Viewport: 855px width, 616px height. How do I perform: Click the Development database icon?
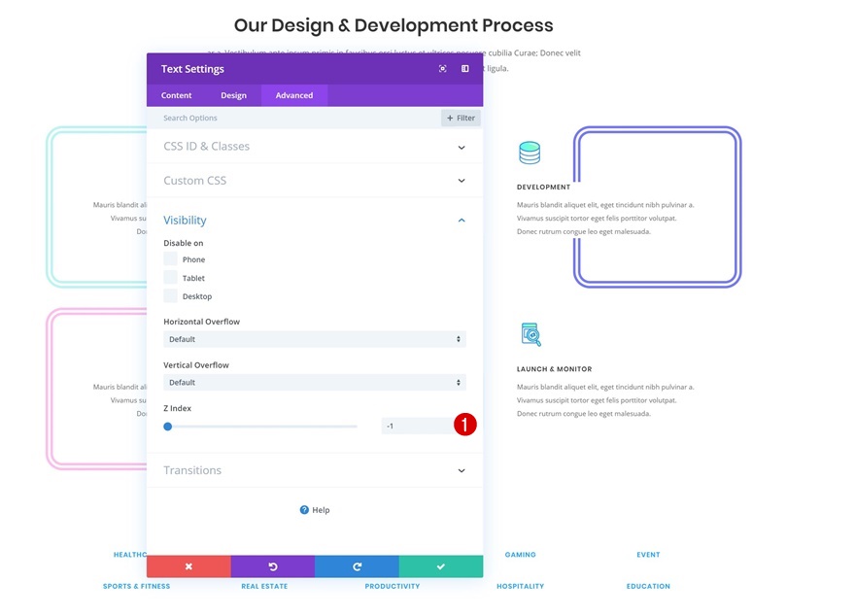pos(530,153)
